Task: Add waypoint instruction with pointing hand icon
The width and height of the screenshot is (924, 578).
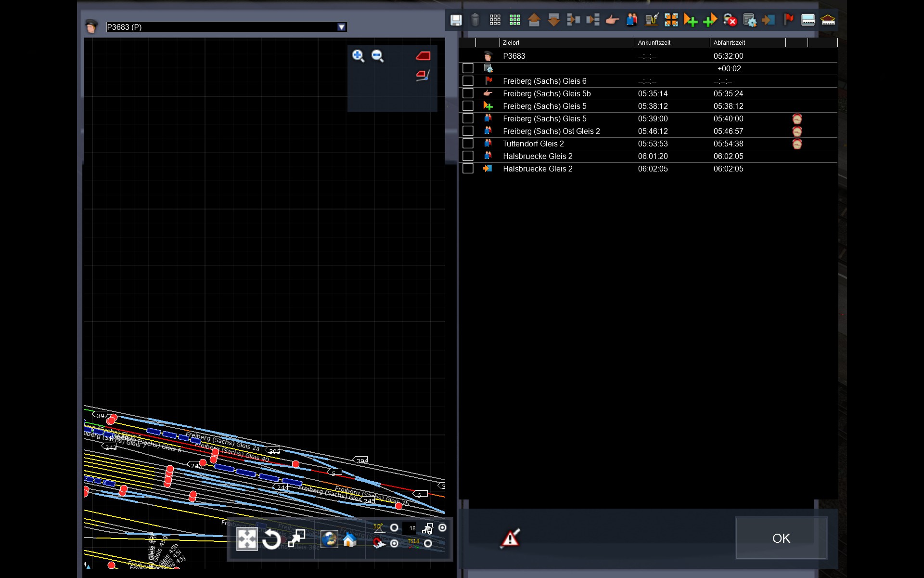Action: [612, 20]
